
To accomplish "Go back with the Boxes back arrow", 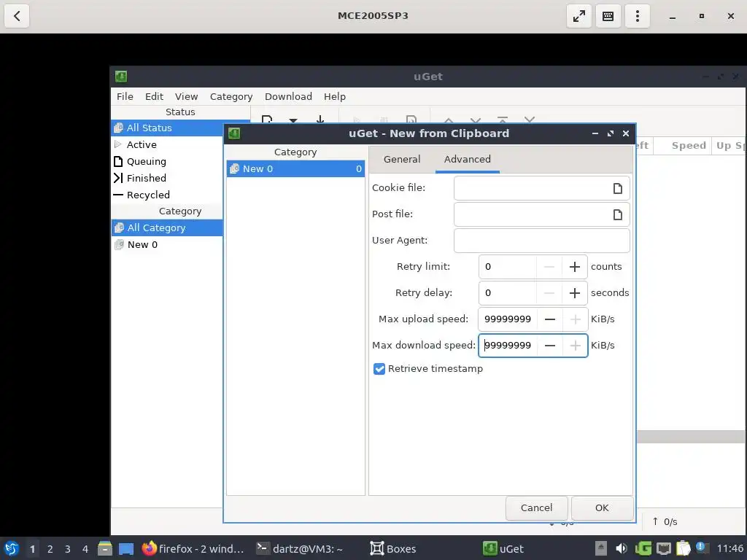I will click(18, 16).
